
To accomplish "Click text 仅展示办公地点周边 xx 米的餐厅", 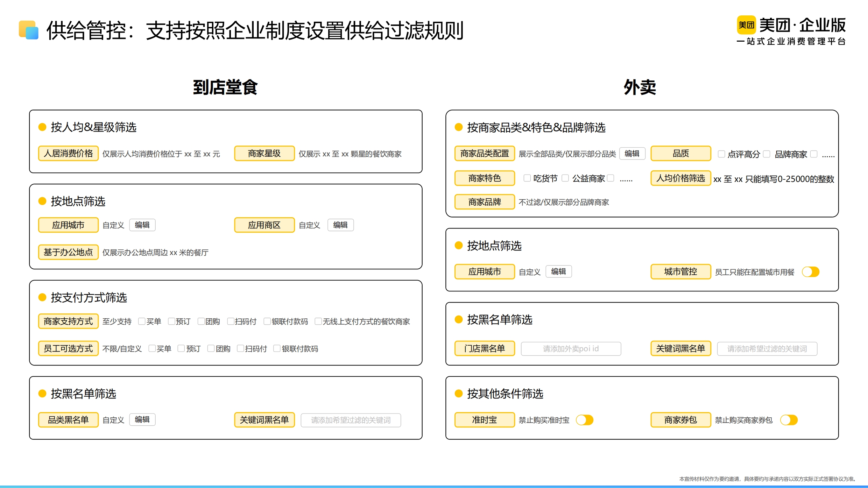I will click(155, 253).
